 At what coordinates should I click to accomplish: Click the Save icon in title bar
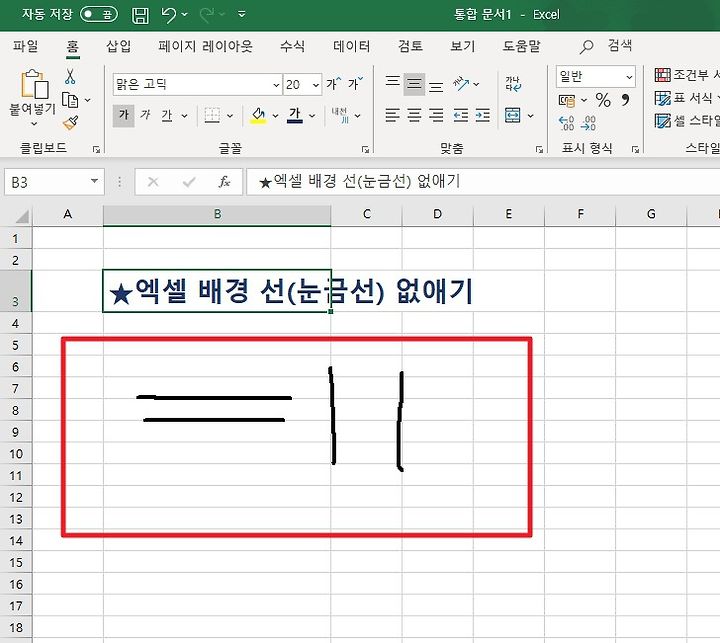coord(140,15)
